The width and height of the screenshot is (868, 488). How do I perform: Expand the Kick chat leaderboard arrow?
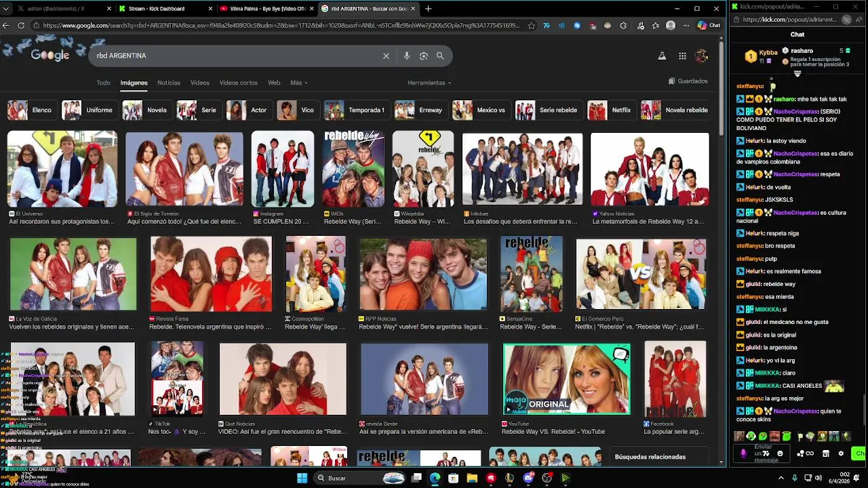point(797,74)
